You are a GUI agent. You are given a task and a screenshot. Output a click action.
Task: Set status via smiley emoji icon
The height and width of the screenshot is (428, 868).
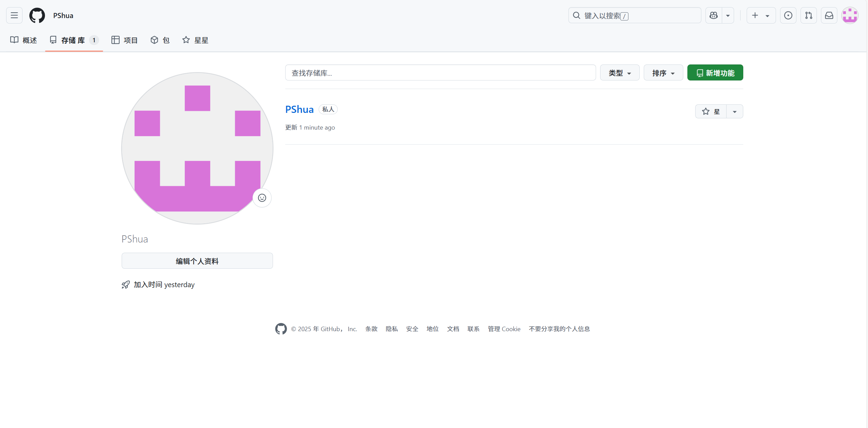point(262,198)
